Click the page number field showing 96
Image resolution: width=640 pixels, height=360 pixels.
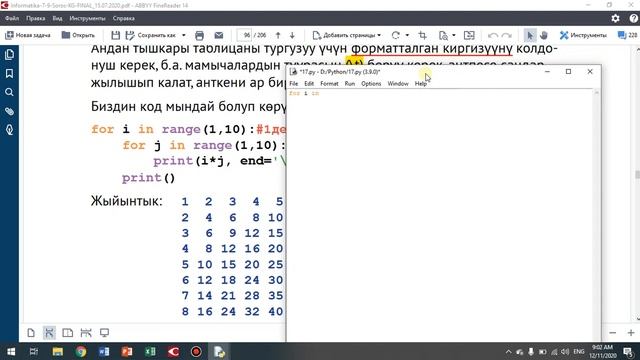245,36
